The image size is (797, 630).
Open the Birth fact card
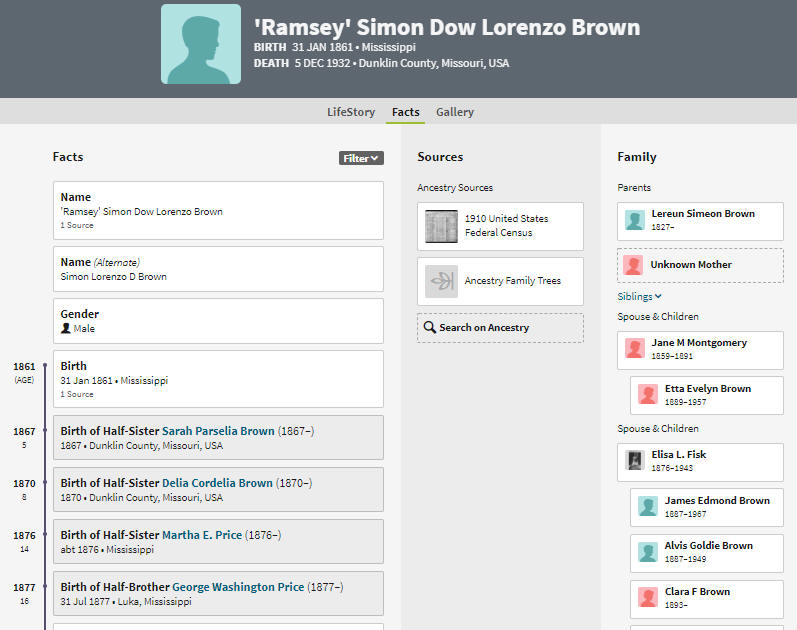tap(218, 379)
